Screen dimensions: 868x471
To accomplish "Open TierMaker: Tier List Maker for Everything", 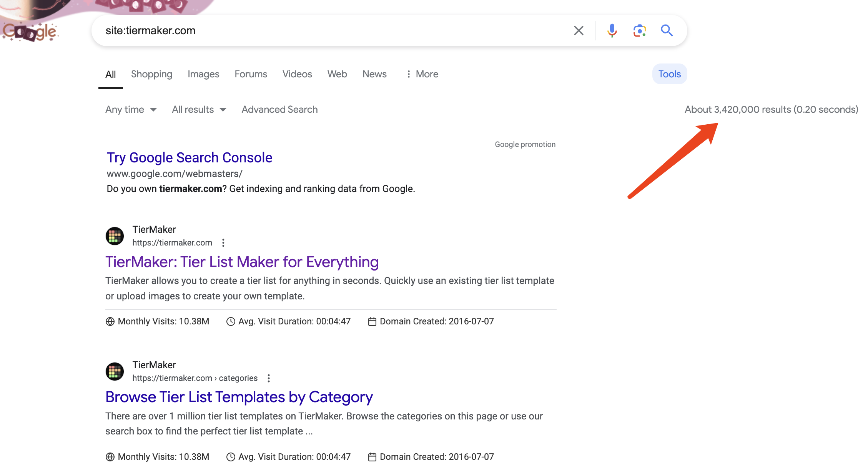I will (x=242, y=262).
